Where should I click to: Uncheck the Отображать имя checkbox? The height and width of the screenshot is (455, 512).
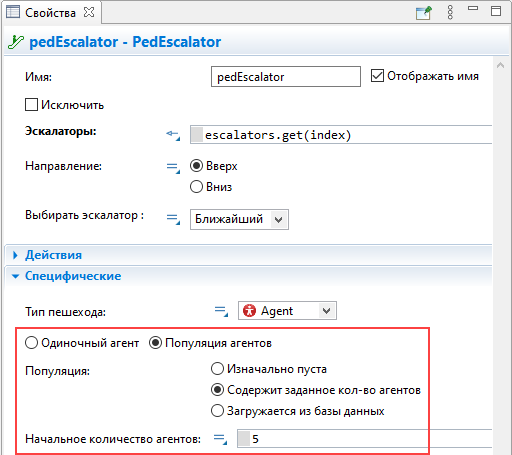pyautogui.click(x=377, y=76)
